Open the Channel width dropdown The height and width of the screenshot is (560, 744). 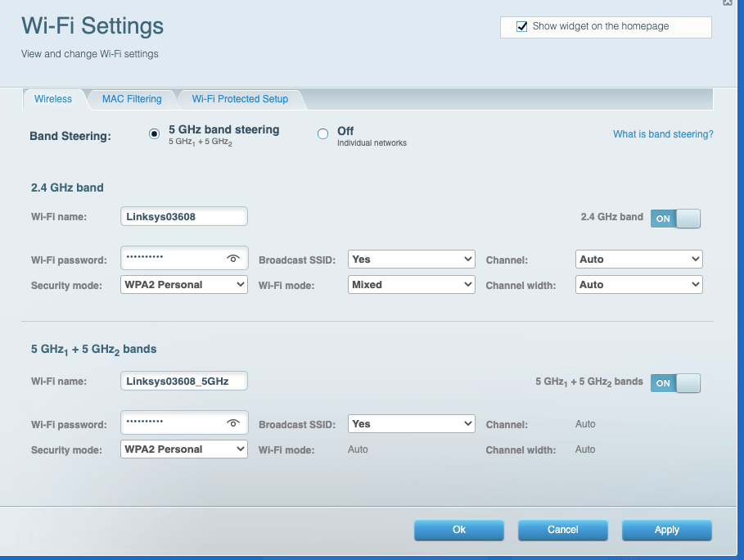click(x=638, y=284)
